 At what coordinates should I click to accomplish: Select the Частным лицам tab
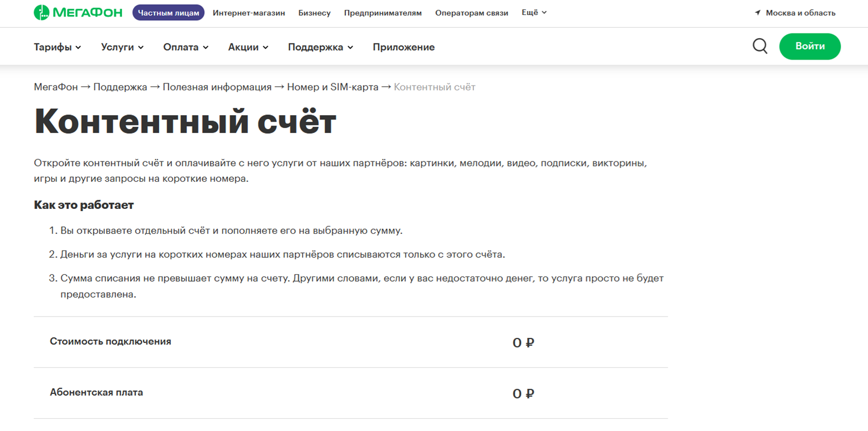(x=168, y=13)
